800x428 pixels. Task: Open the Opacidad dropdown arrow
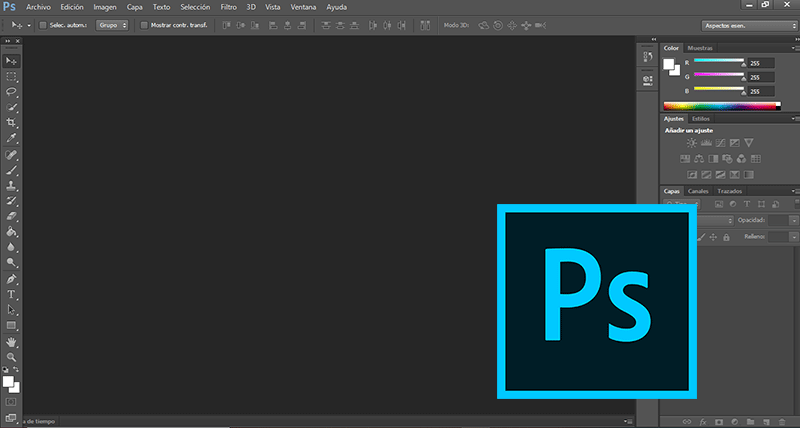point(794,220)
